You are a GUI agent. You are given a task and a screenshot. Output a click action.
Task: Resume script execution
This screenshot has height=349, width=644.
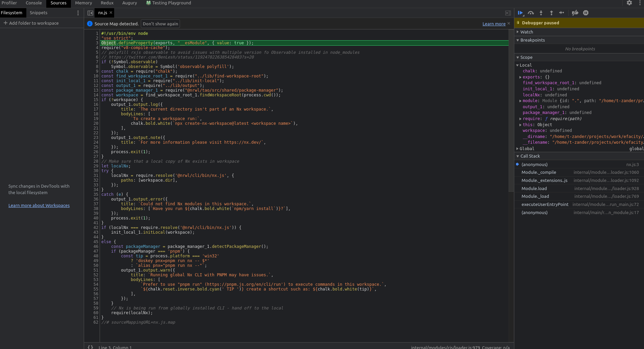[520, 13]
